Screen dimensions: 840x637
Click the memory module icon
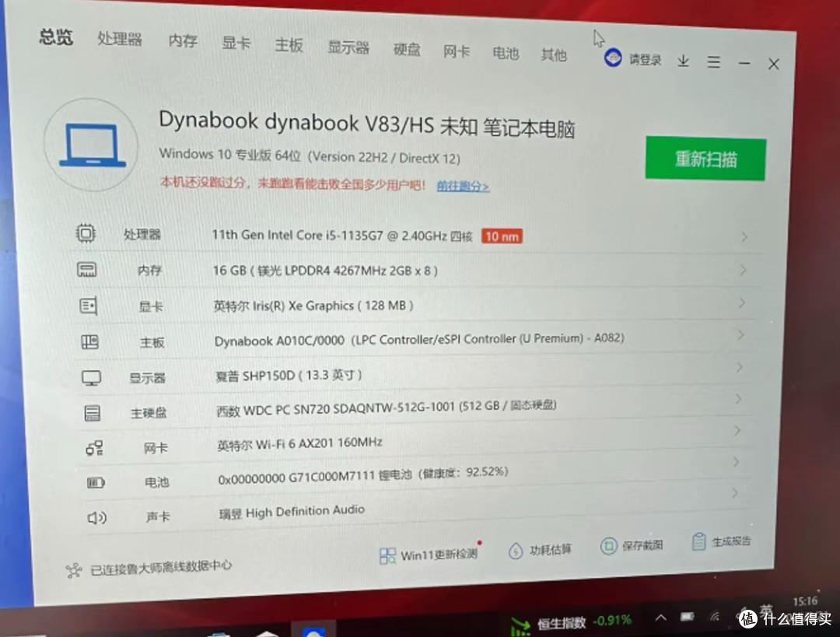point(87,269)
